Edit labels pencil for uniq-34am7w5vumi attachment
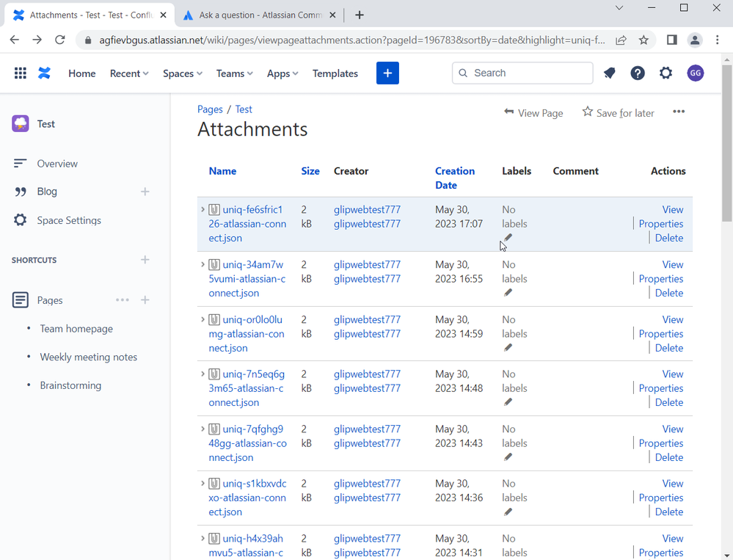This screenshot has height=560, width=733. point(508,293)
